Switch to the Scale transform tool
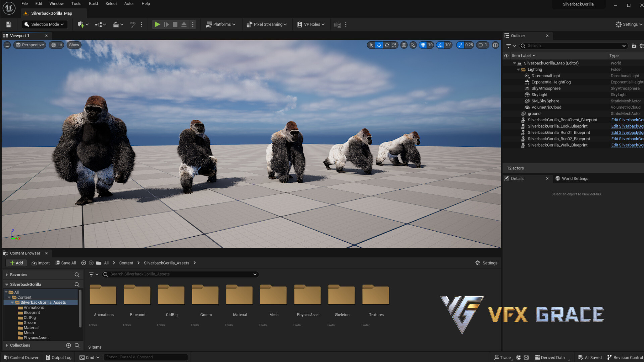Viewport: 644px width, 362px height. click(x=394, y=45)
